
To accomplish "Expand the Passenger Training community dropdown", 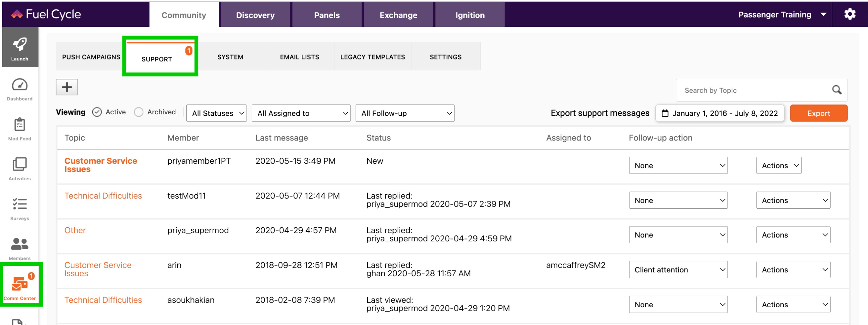I will pyautogui.click(x=782, y=15).
